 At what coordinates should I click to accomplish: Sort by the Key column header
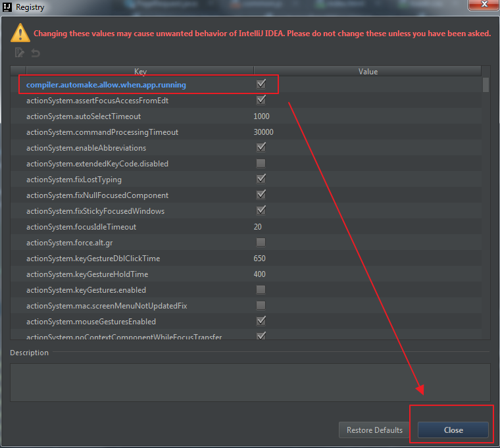(140, 72)
